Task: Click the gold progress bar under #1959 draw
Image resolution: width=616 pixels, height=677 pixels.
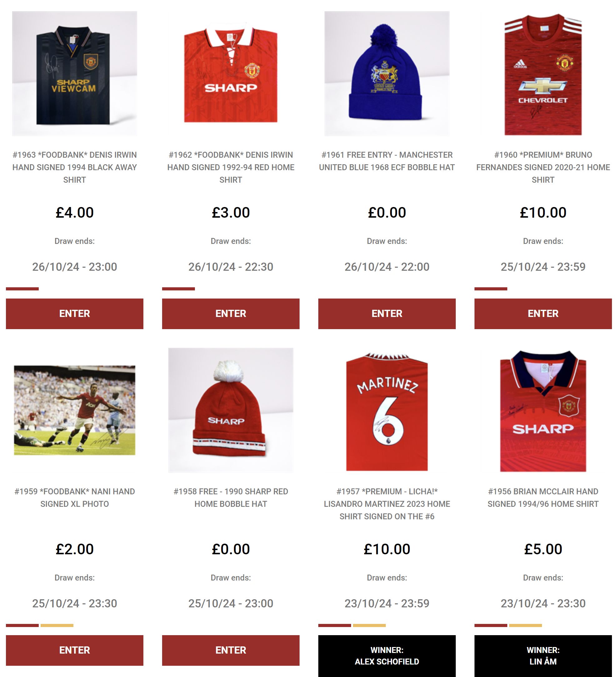Action: [57, 625]
